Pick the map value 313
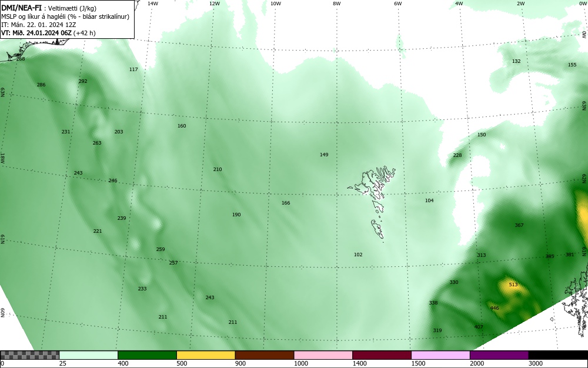The width and height of the screenshot is (588, 368). (482, 255)
